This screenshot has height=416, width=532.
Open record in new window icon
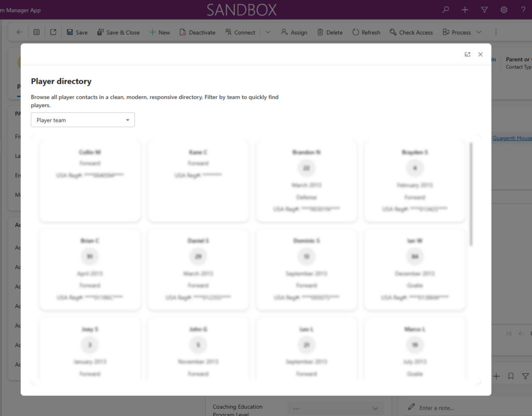click(54, 32)
